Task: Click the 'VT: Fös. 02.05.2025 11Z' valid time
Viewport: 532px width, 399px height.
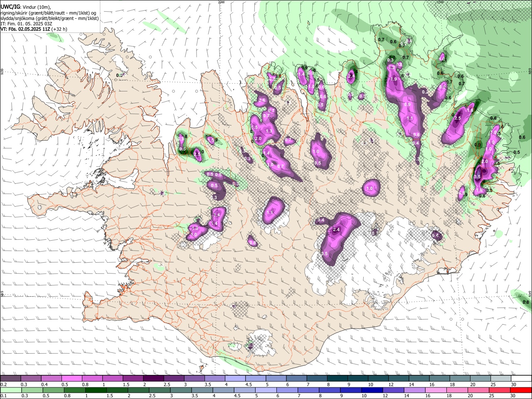Action: [x=26, y=29]
